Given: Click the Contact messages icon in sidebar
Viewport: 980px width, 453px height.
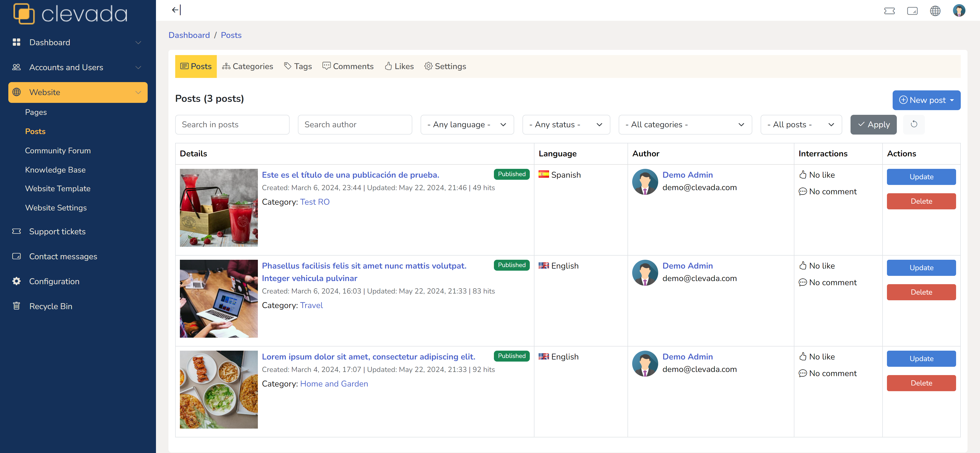Looking at the screenshot, I should pyautogui.click(x=16, y=256).
